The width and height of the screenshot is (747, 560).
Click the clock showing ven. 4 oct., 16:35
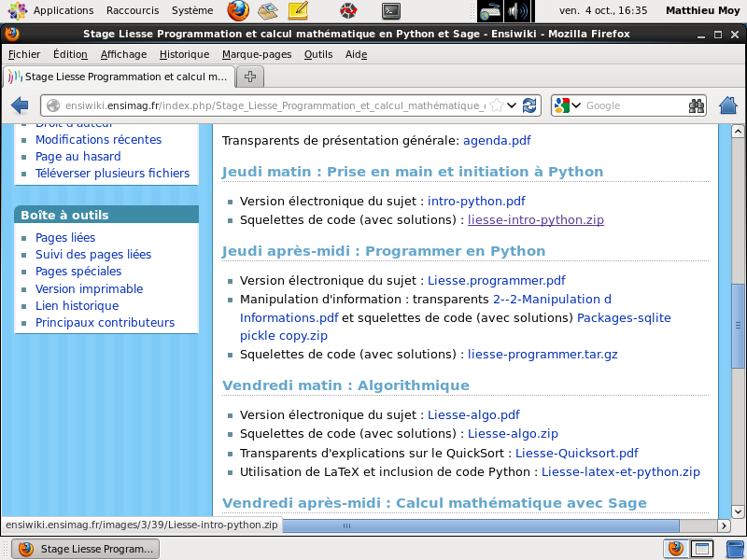603,10
